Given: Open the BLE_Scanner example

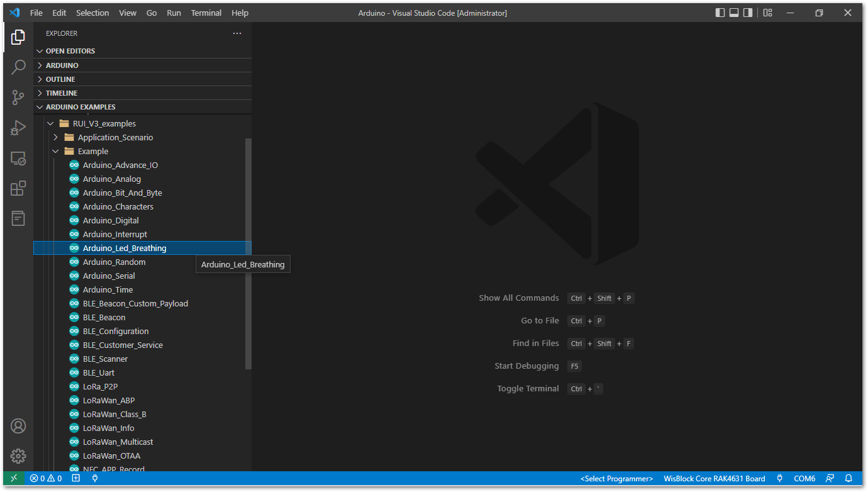Looking at the screenshot, I should [142, 359].
